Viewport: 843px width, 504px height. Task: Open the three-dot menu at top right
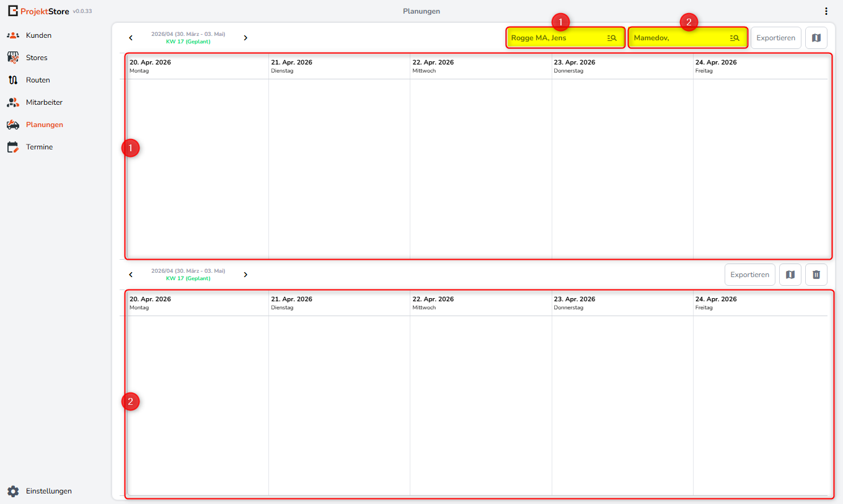coord(826,11)
